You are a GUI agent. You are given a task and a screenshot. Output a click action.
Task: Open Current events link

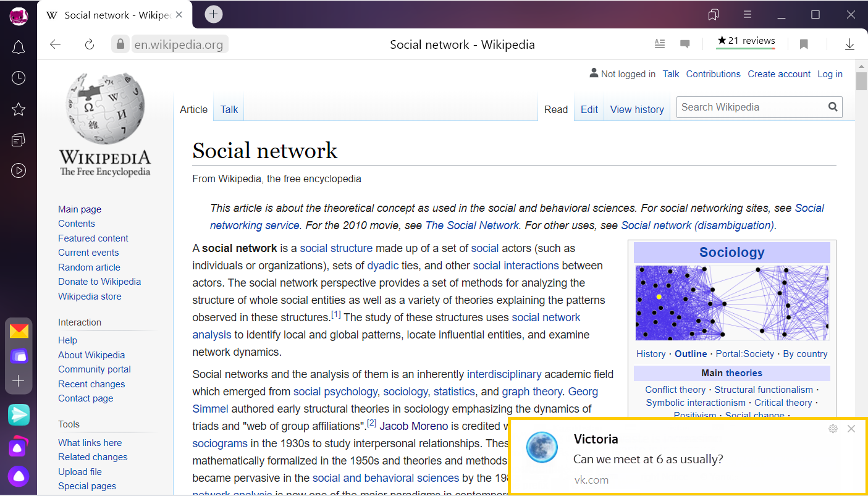88,253
